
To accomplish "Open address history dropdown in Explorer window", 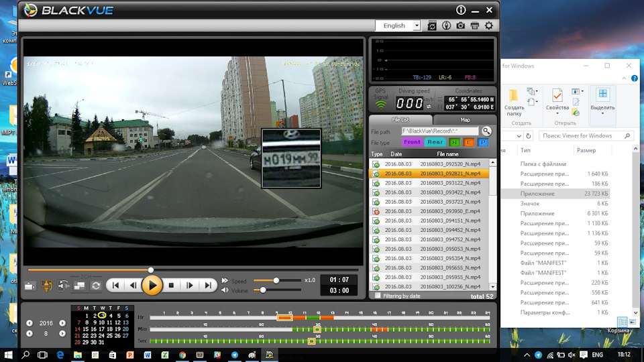I will pos(519,136).
